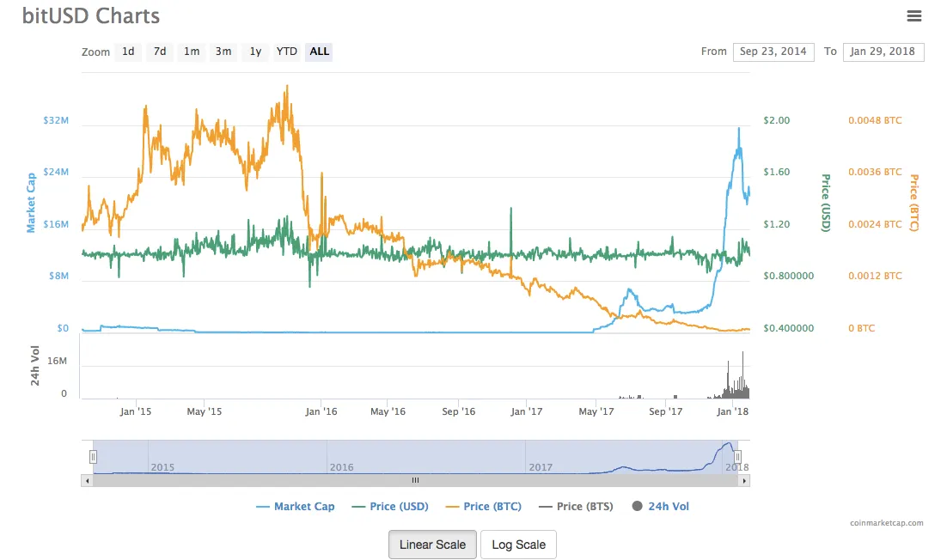The image size is (947, 560).
Task: Click the Sep '17 x-axis label
Action: (665, 411)
